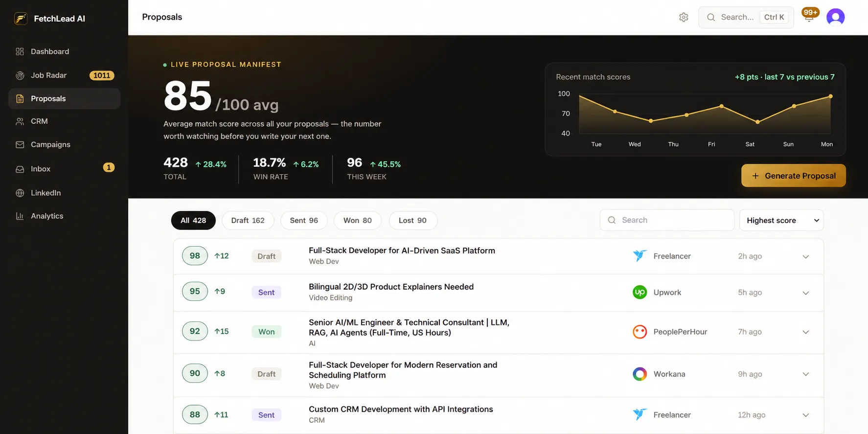Expand the Modern Reservation Platform proposal row
This screenshot has height=434, width=868.
click(x=805, y=374)
